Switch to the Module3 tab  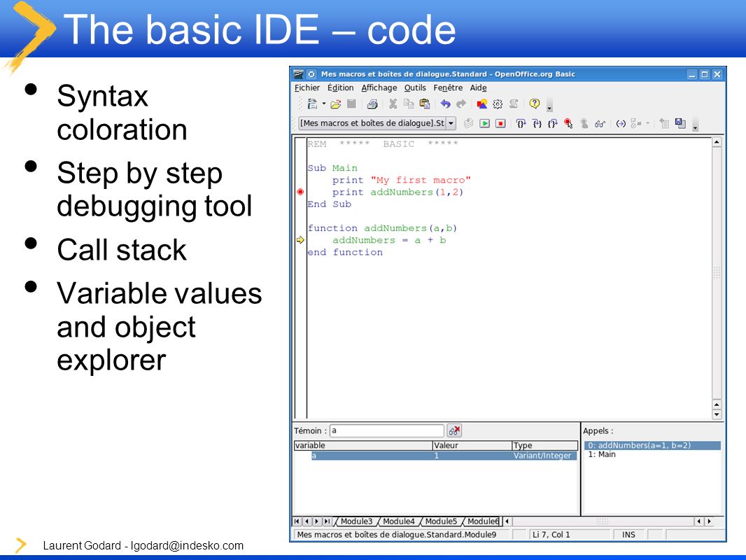[356, 521]
